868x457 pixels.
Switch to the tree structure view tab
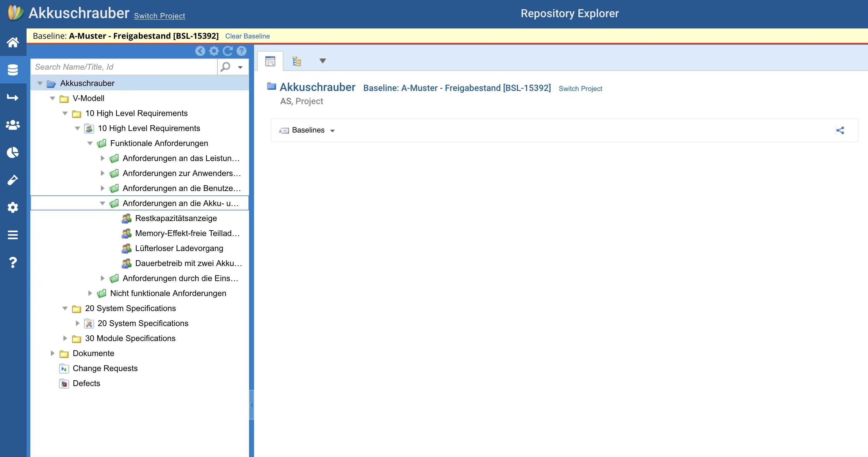pyautogui.click(x=297, y=61)
